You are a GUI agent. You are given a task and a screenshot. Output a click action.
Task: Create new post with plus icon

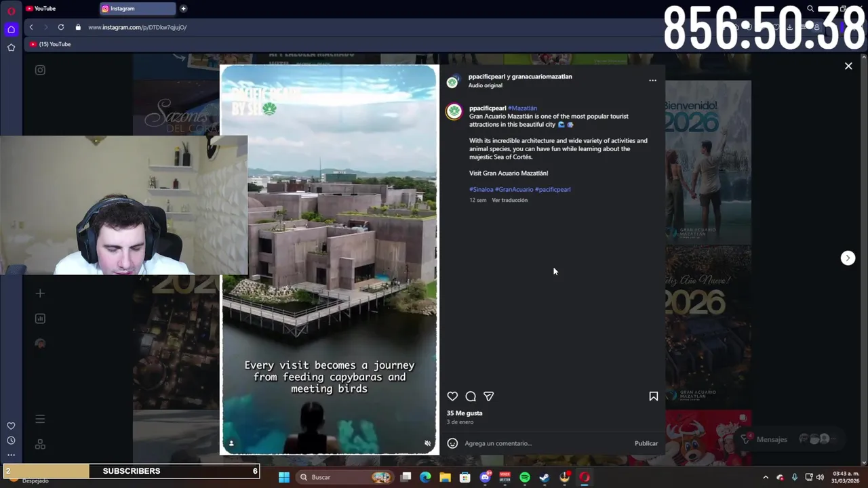40,293
